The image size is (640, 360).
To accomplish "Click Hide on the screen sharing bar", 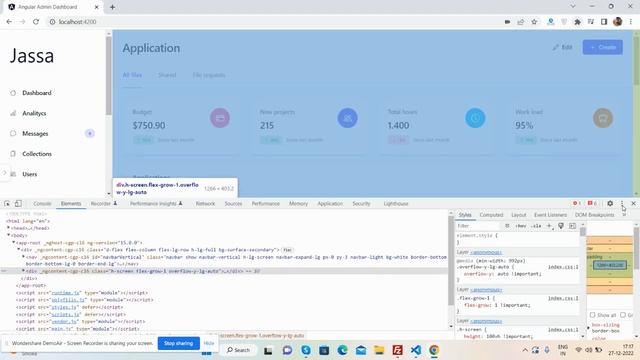I will coord(209,343).
